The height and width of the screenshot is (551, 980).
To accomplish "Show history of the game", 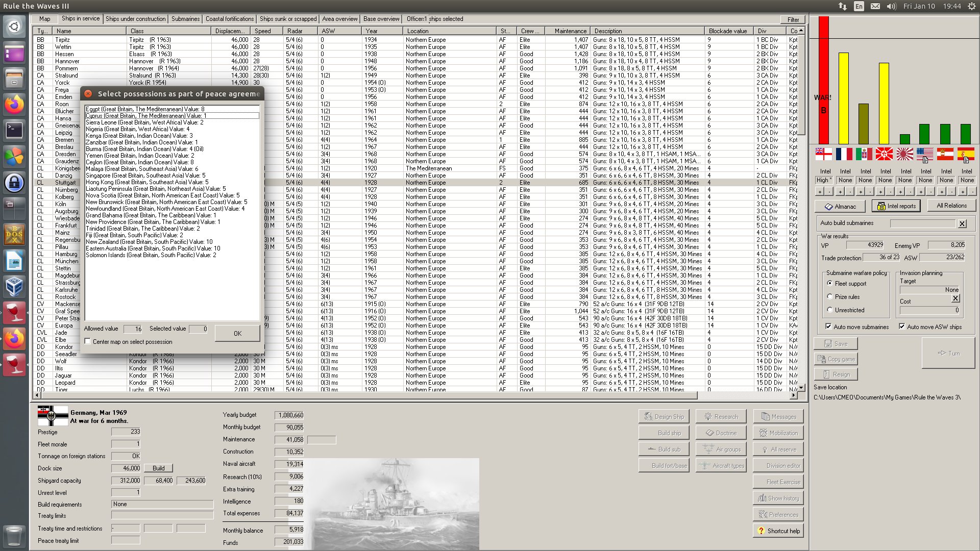I will click(x=778, y=498).
